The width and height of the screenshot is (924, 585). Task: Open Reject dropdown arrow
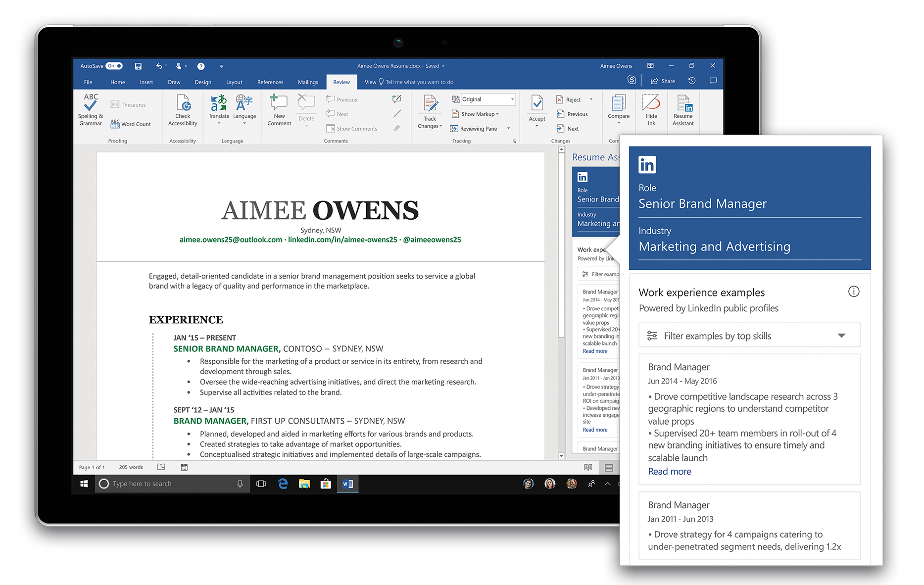click(591, 99)
